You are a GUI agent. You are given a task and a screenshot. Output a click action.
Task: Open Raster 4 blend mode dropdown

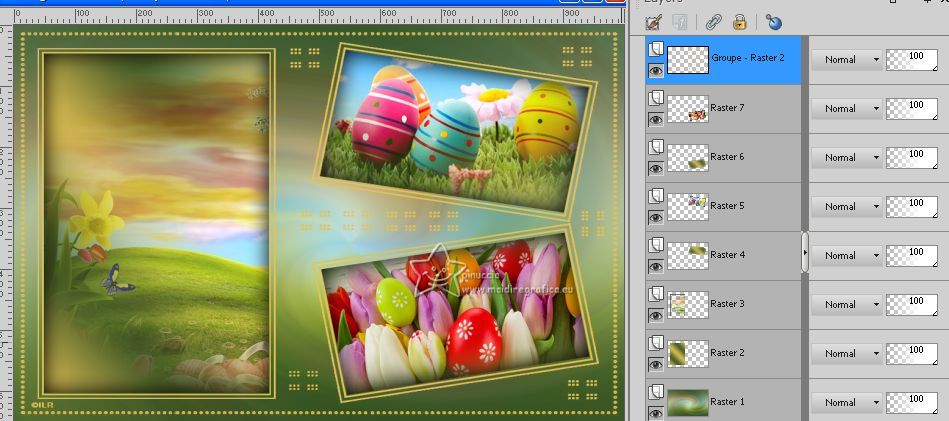point(847,256)
